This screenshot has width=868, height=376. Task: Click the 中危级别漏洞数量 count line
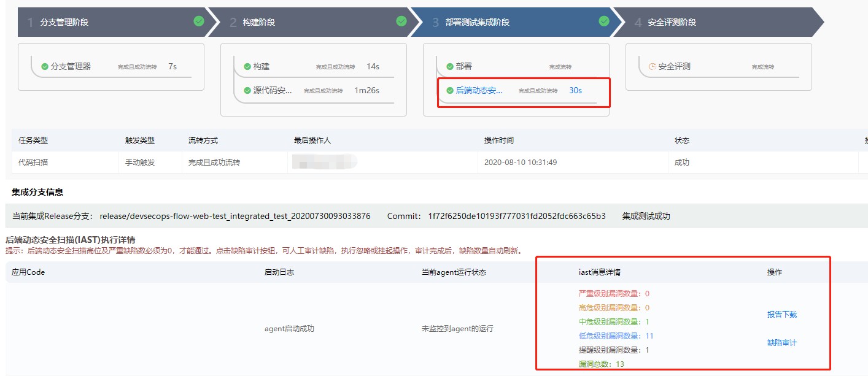(614, 321)
